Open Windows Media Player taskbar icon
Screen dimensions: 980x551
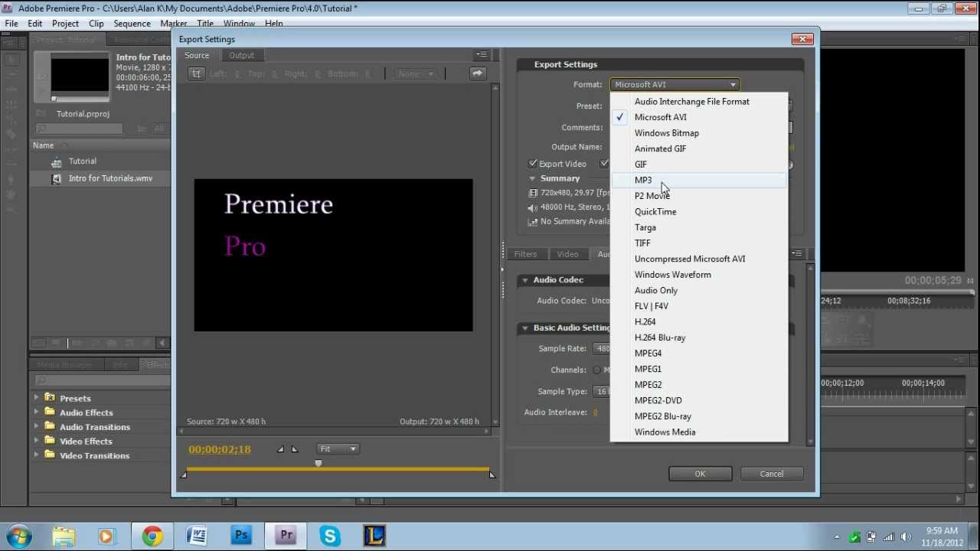pyautogui.click(x=106, y=536)
